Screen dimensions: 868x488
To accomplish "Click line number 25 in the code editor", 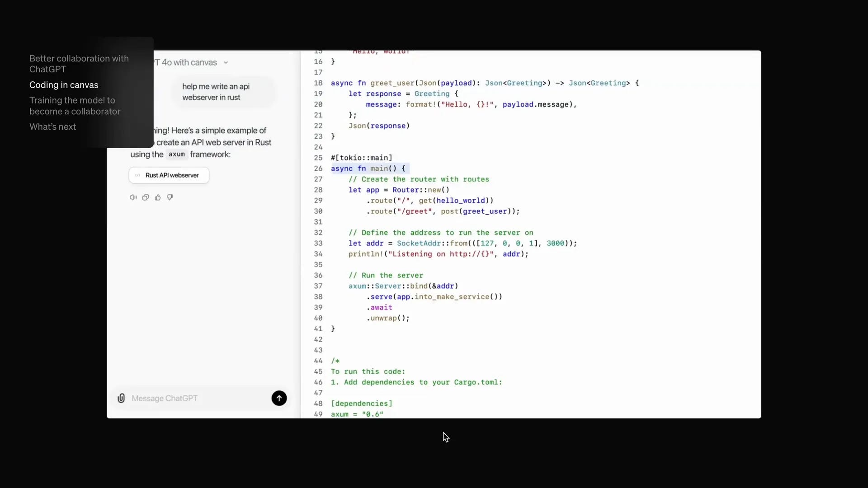I will [x=318, y=158].
